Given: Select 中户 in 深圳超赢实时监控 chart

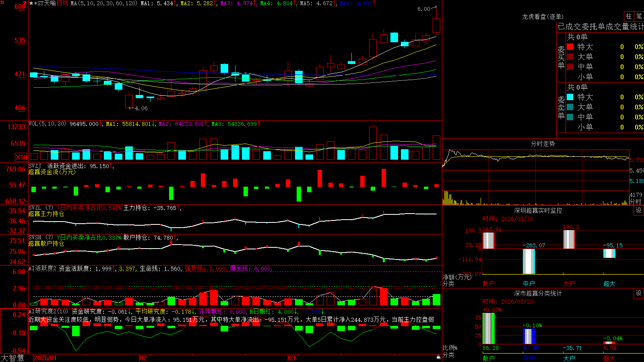Looking at the screenshot, I should pos(529,284).
